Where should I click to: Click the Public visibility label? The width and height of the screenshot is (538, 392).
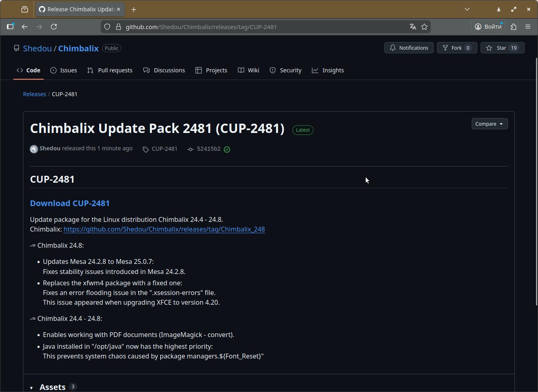point(112,48)
